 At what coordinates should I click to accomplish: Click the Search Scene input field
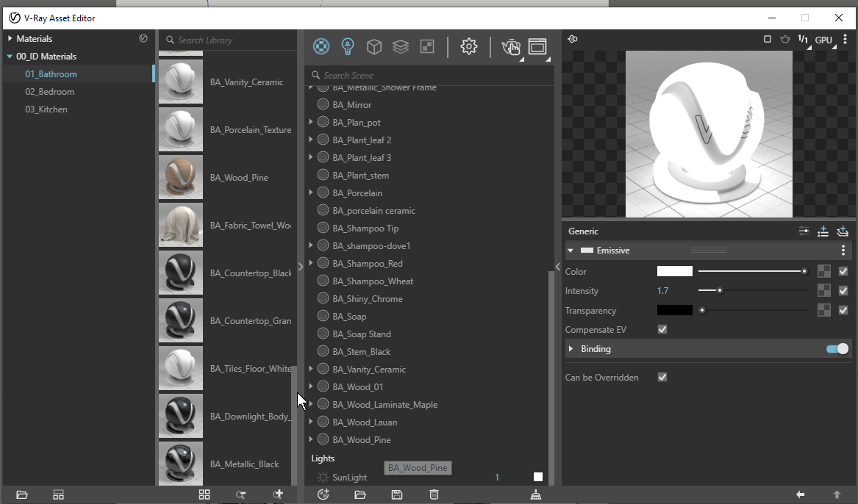coord(429,76)
